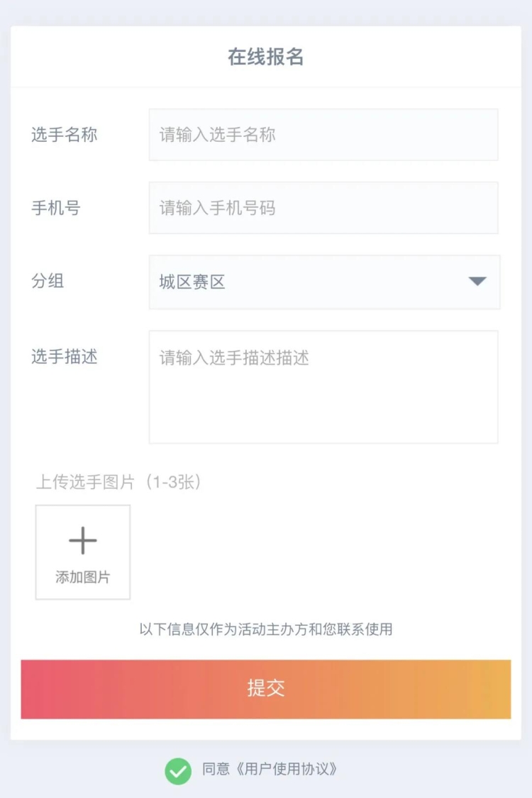Click the 城区赛区 selected value text

click(192, 282)
